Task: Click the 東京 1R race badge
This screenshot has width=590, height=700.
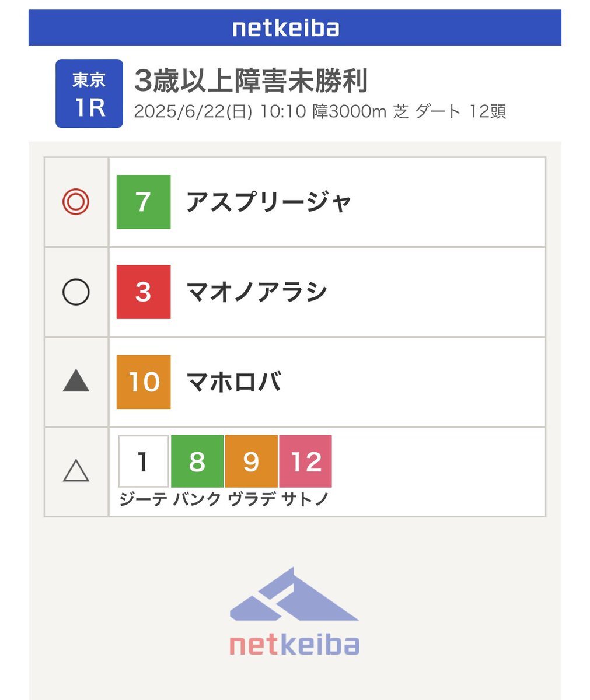Action: point(89,93)
